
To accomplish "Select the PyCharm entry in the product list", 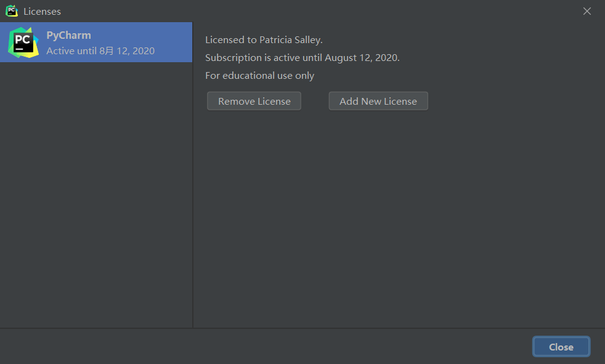I will (96, 42).
